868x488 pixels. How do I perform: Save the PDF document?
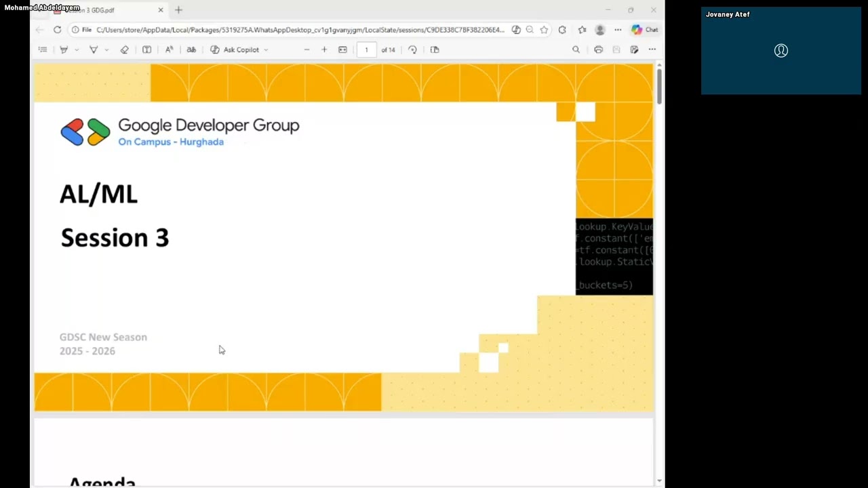tap(616, 49)
